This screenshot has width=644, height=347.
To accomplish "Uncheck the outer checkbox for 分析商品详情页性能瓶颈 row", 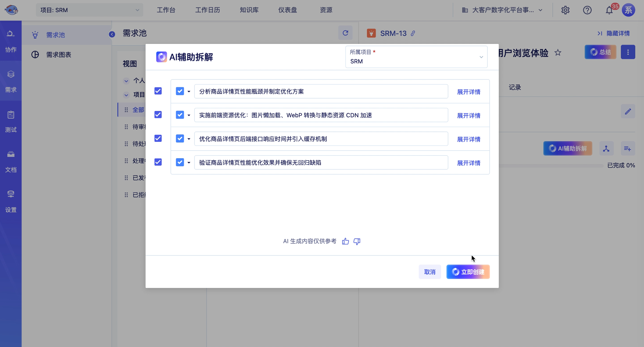I will click(x=158, y=91).
